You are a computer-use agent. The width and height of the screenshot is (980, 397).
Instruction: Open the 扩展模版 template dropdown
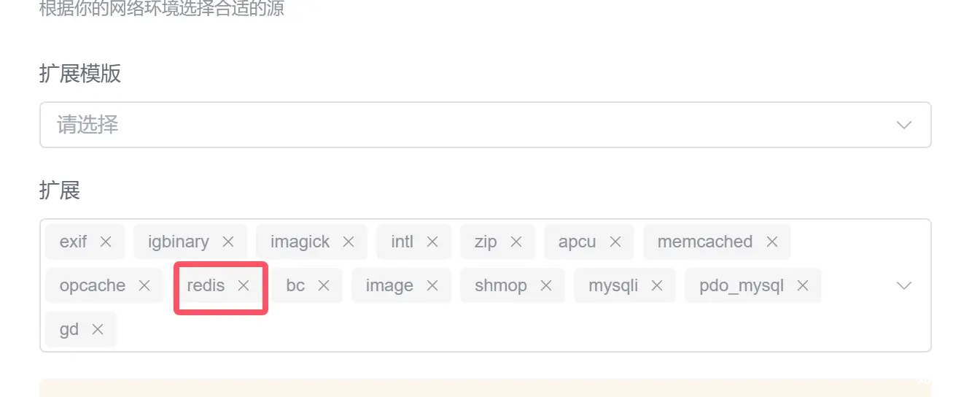point(904,125)
